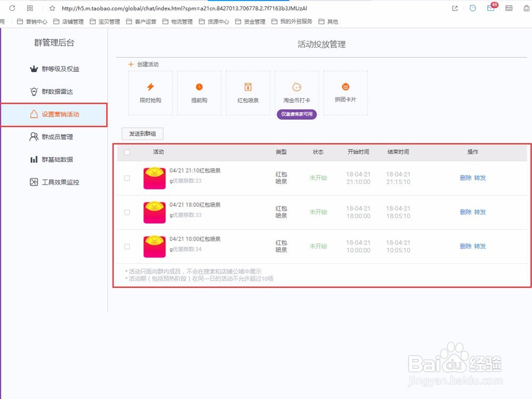The height and width of the screenshot is (399, 532).
Task: Select the 群成员管理 sidebar icon
Action: pyautogui.click(x=33, y=137)
